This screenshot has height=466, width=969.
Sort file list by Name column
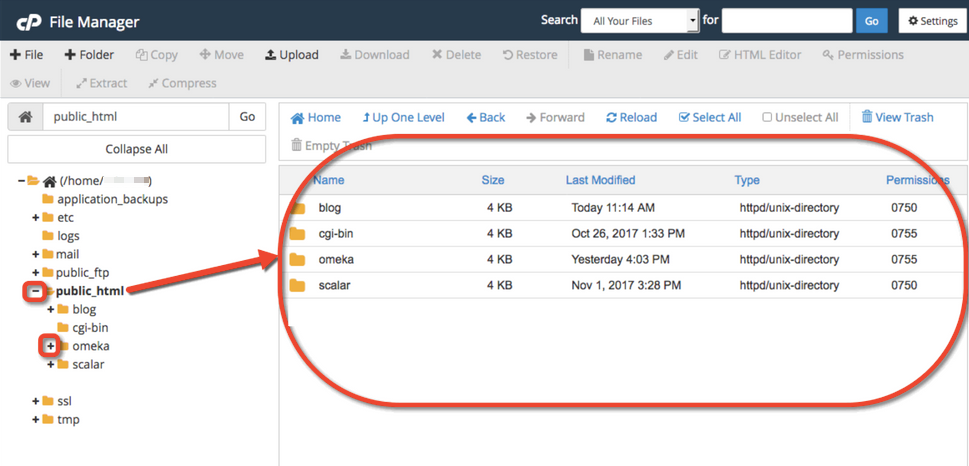click(x=329, y=180)
